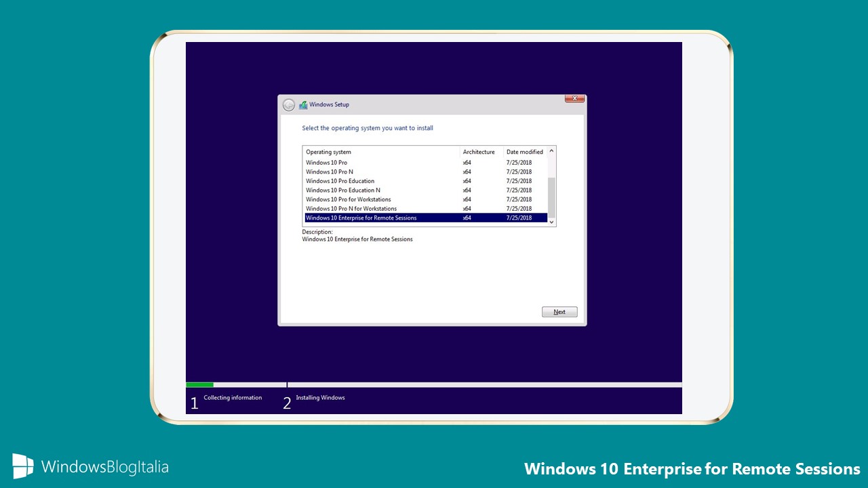The height and width of the screenshot is (488, 868).
Task: Click the scrollbar thumb in OS list
Action: pos(551,197)
